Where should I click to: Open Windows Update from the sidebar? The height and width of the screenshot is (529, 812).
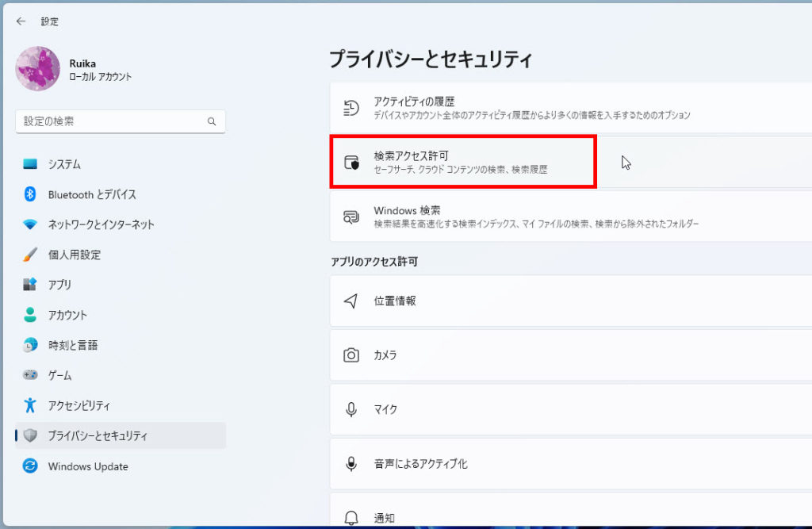87,466
